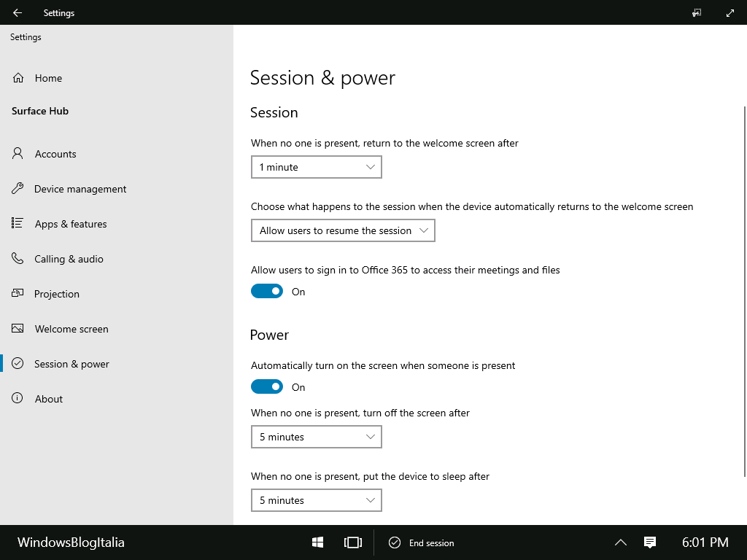
Task: Click the connect display icon in the title bar
Action: click(x=697, y=13)
